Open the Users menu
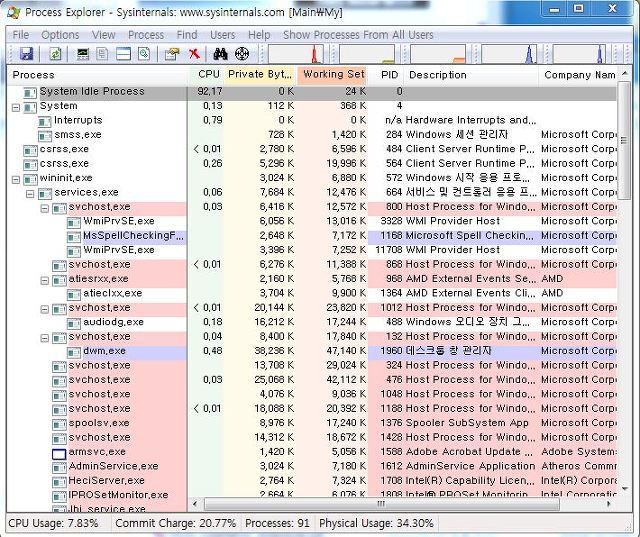 [x=222, y=35]
